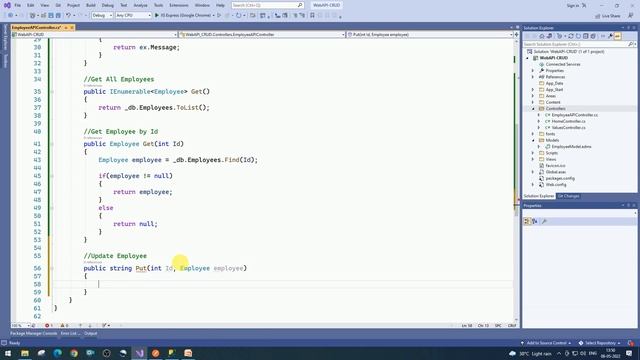Toggle the Preview Selected Items icon in Solution Explorer
The width and height of the screenshot is (640, 360).
tap(618, 36)
